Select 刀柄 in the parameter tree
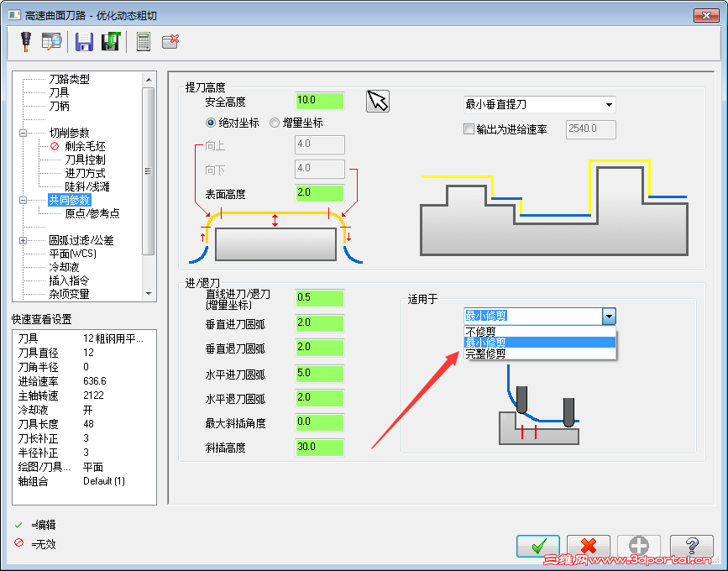Viewport: 728px width, 571px height. tap(59, 106)
